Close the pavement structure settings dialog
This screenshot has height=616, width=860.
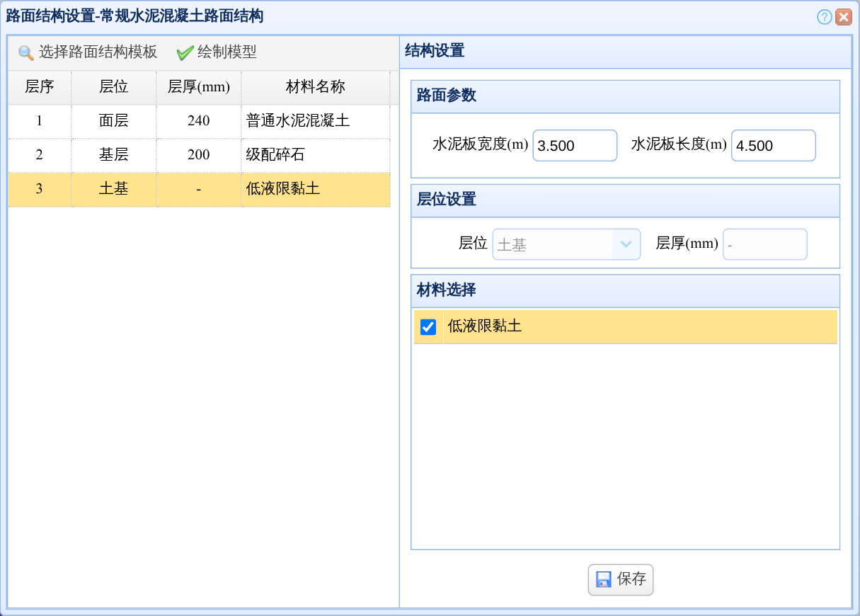pyautogui.click(x=843, y=17)
